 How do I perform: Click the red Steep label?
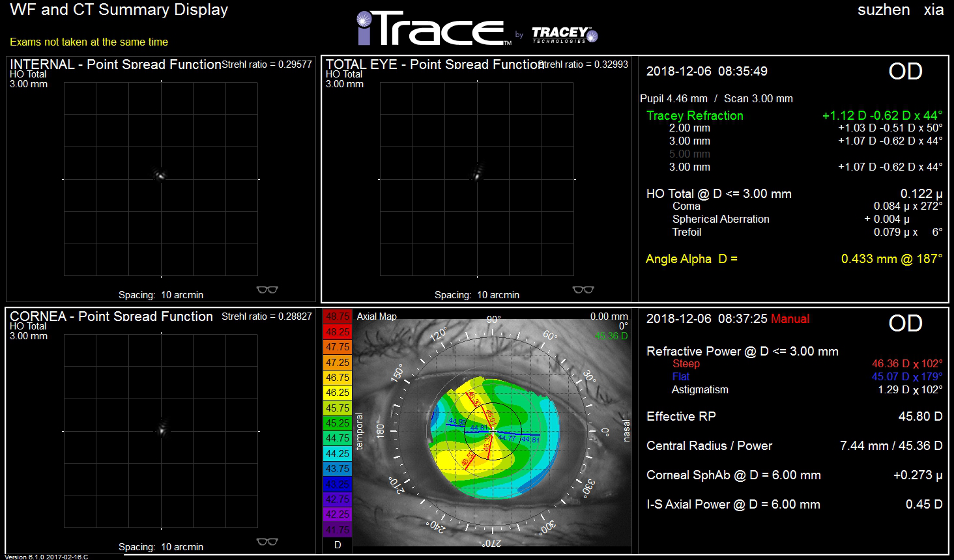tap(686, 363)
